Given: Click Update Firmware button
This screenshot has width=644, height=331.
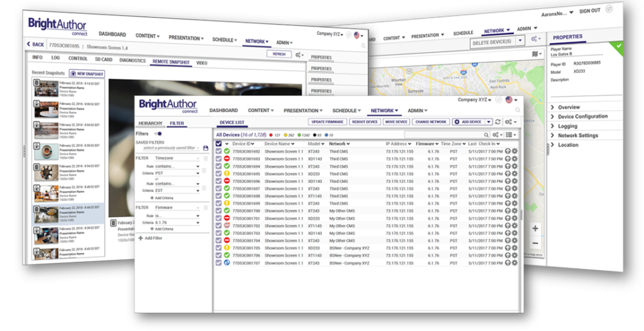Looking at the screenshot, I should pos(327,121).
